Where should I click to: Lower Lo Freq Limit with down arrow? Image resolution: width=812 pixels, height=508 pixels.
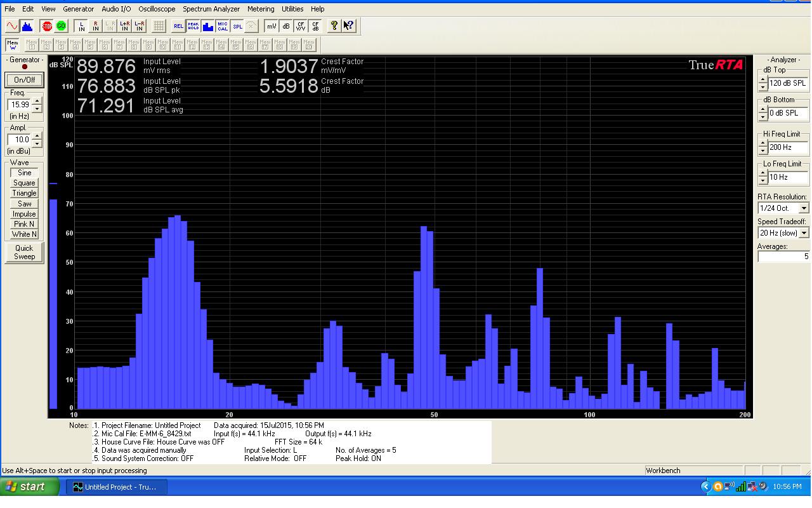pyautogui.click(x=763, y=181)
